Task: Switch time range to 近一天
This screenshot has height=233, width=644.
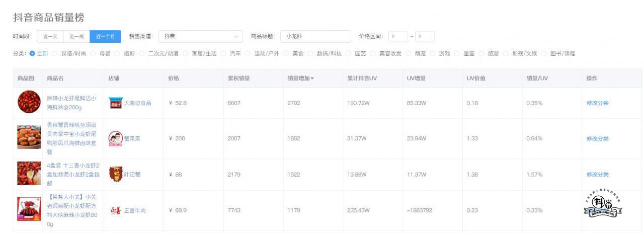Action: 50,37
